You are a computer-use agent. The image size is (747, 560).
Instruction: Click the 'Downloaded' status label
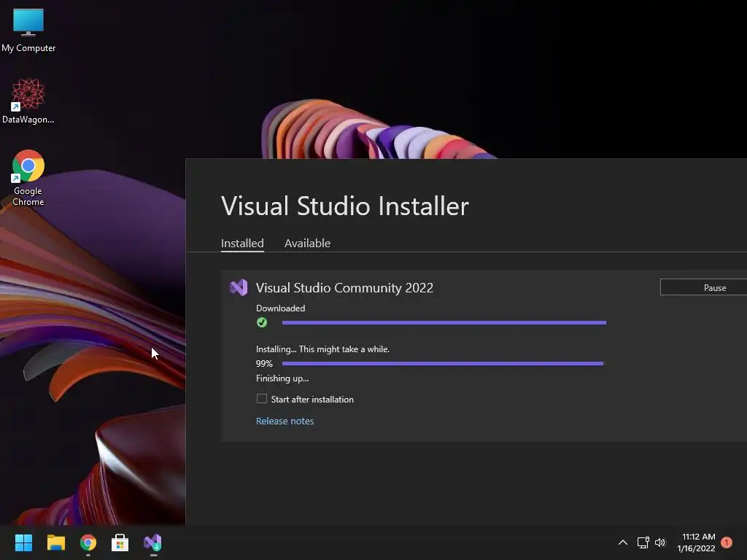[281, 308]
